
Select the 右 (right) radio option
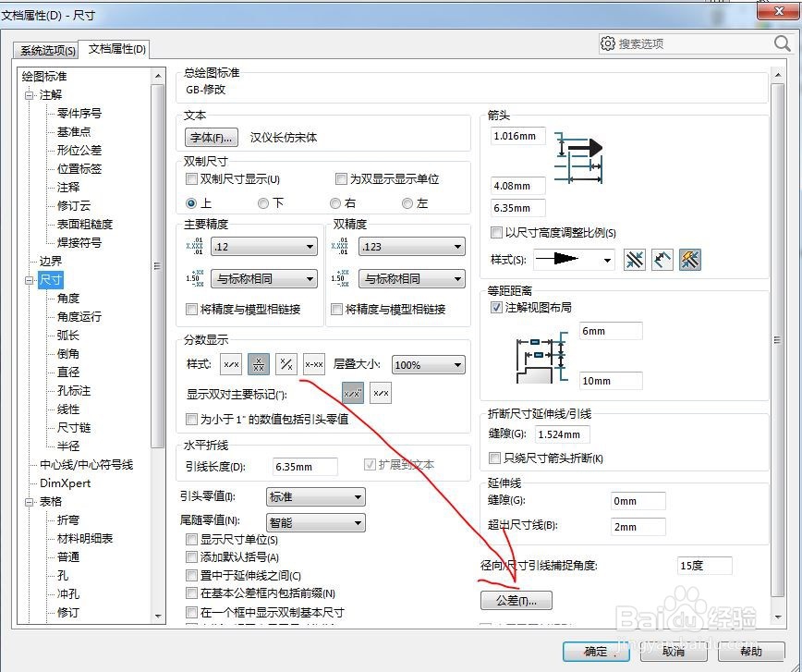coord(335,203)
